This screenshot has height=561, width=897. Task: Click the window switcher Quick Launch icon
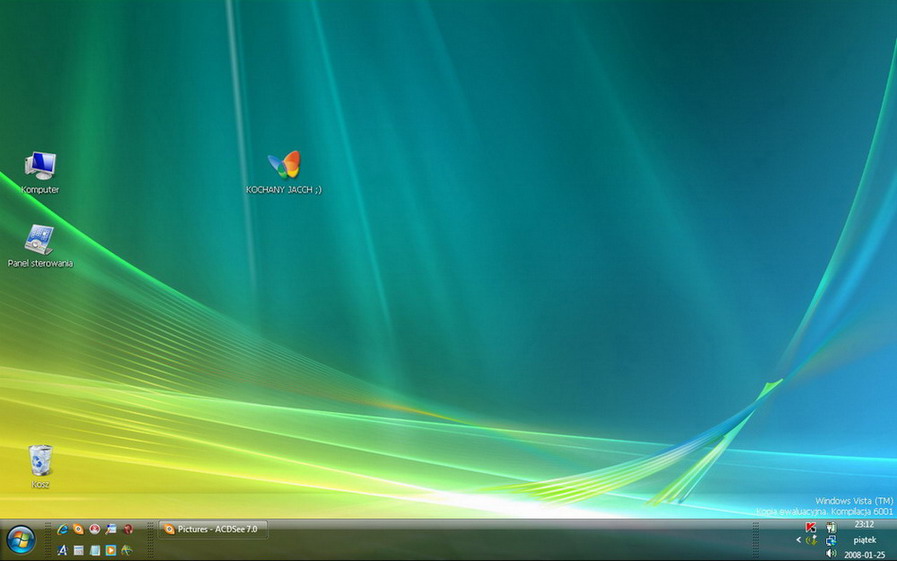(x=110, y=530)
